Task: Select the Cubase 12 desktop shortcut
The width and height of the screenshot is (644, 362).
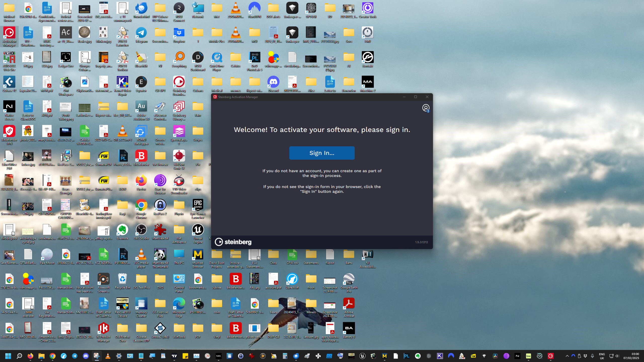Action: coord(9,84)
